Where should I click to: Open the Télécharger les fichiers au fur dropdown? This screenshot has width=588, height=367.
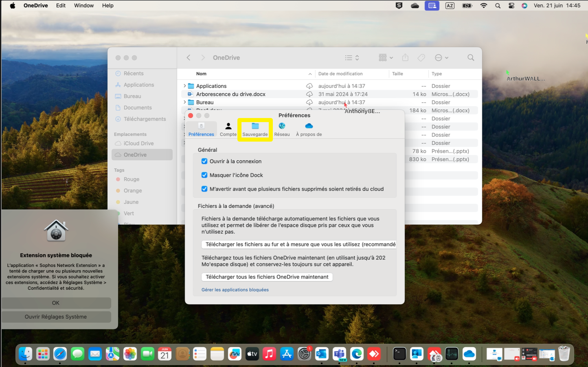coord(299,245)
